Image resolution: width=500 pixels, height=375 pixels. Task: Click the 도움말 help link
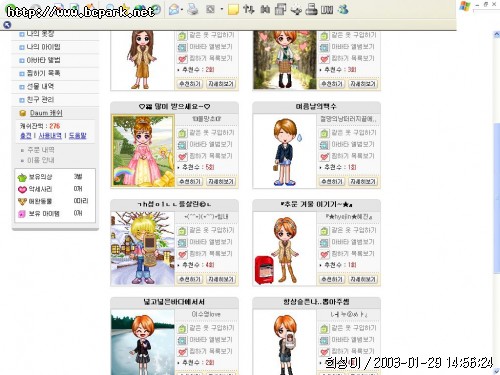(x=77, y=136)
